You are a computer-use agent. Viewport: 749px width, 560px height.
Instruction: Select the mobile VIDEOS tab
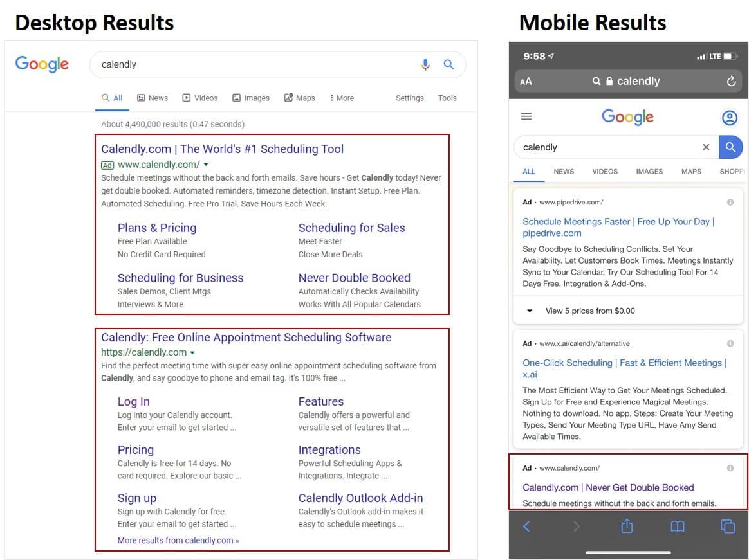click(605, 172)
